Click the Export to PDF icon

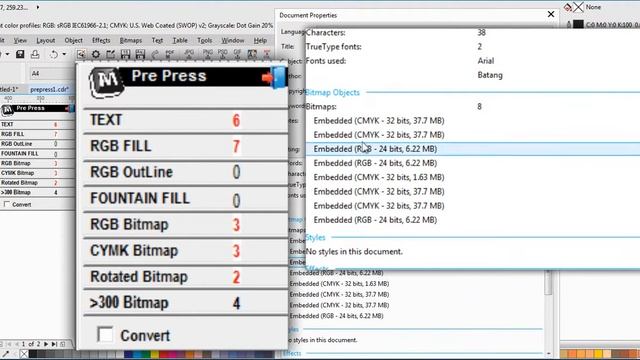170,54
